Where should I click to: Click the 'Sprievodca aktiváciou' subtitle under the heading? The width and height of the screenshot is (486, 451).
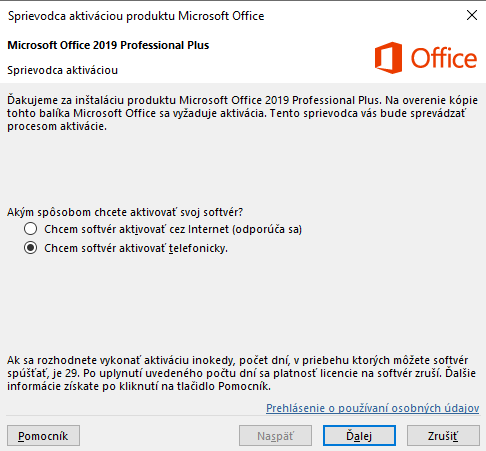pos(63,70)
